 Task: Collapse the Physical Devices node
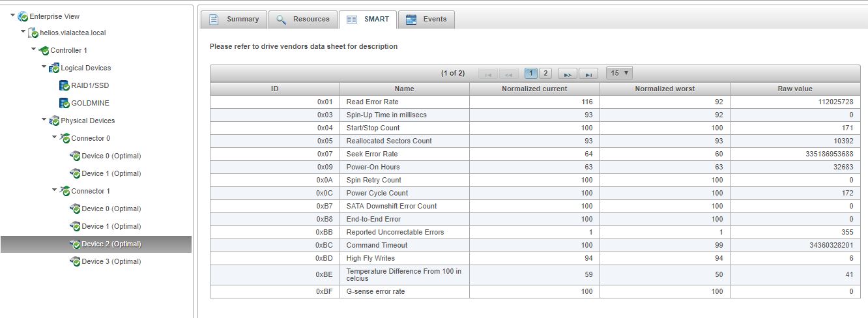click(44, 119)
